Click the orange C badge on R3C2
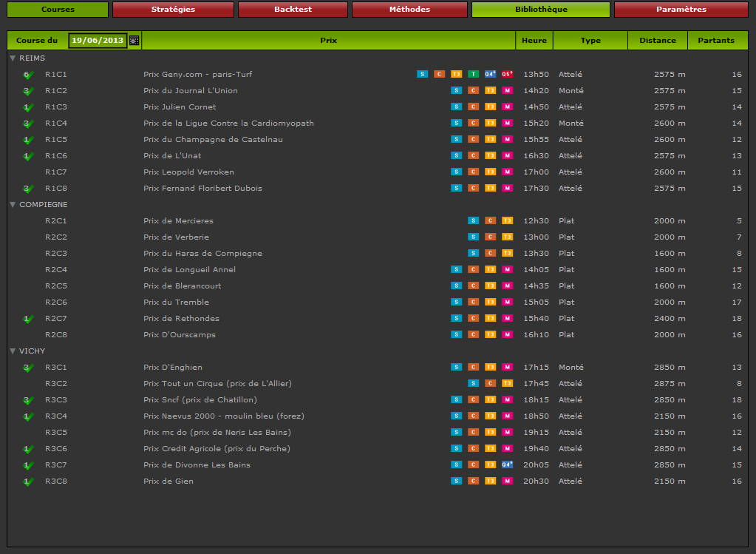Image resolution: width=756 pixels, height=554 pixels. (x=490, y=383)
